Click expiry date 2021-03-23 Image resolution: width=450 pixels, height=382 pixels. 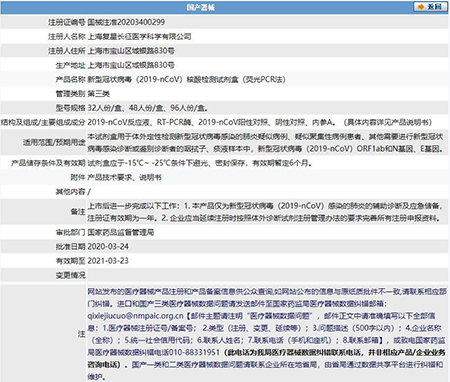click(108, 261)
